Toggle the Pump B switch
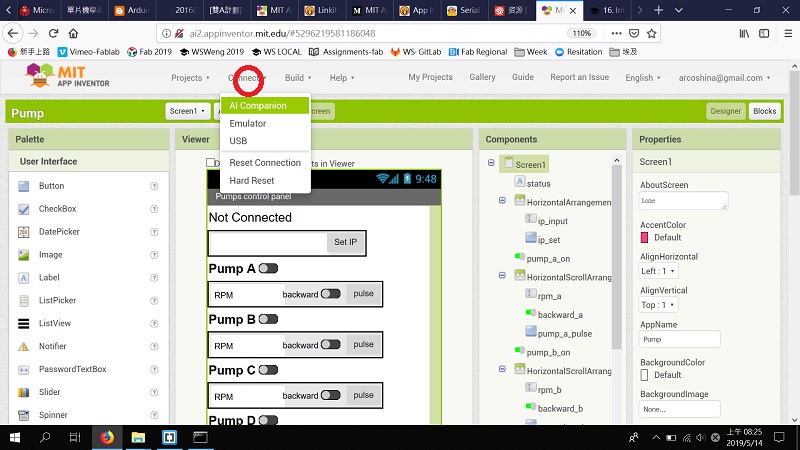 [268, 319]
